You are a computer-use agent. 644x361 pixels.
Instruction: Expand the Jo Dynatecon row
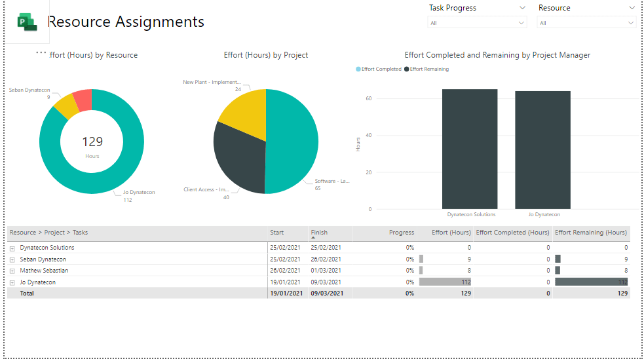tap(12, 282)
